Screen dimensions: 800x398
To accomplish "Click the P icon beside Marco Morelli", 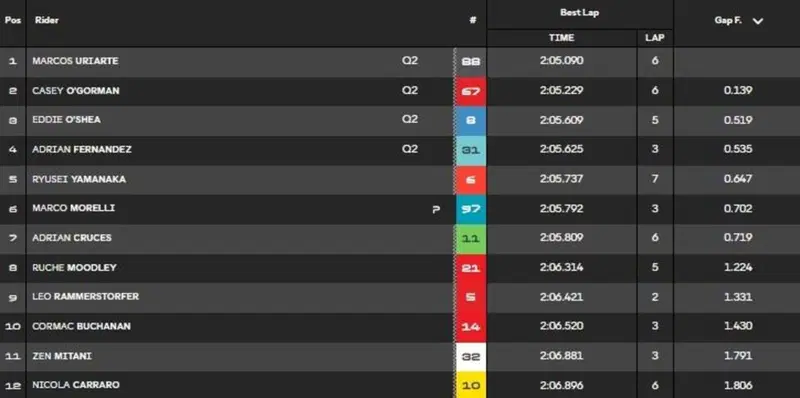I will (436, 209).
